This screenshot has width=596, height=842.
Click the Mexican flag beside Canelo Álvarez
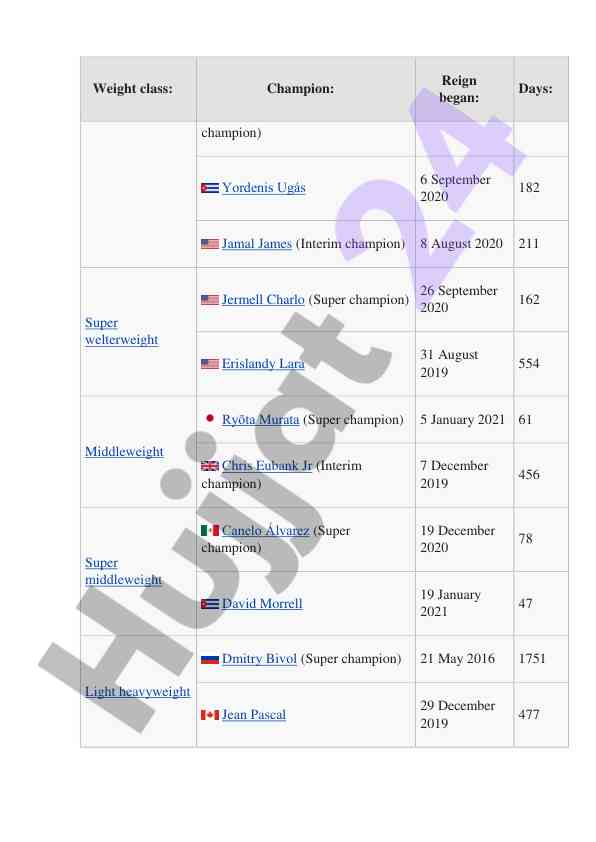point(209,531)
